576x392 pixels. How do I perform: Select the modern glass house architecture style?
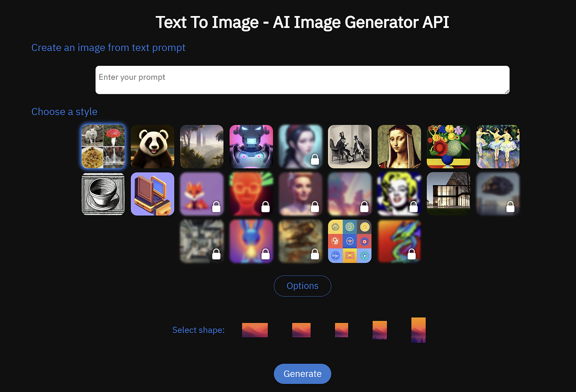coord(448,194)
